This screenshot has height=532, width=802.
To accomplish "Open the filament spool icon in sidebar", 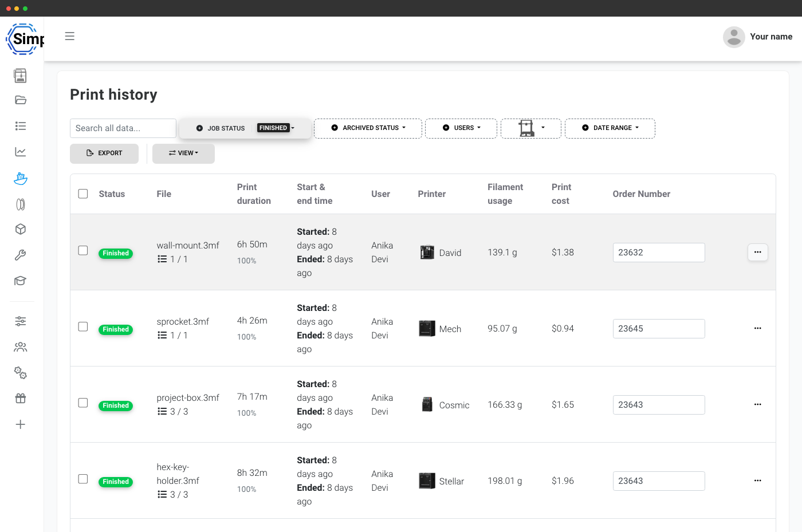I will coord(21,204).
